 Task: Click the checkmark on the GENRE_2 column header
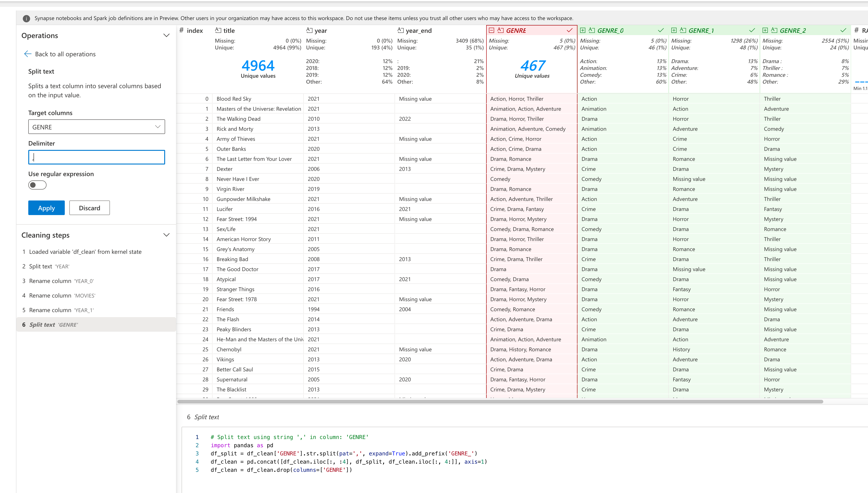(x=843, y=31)
